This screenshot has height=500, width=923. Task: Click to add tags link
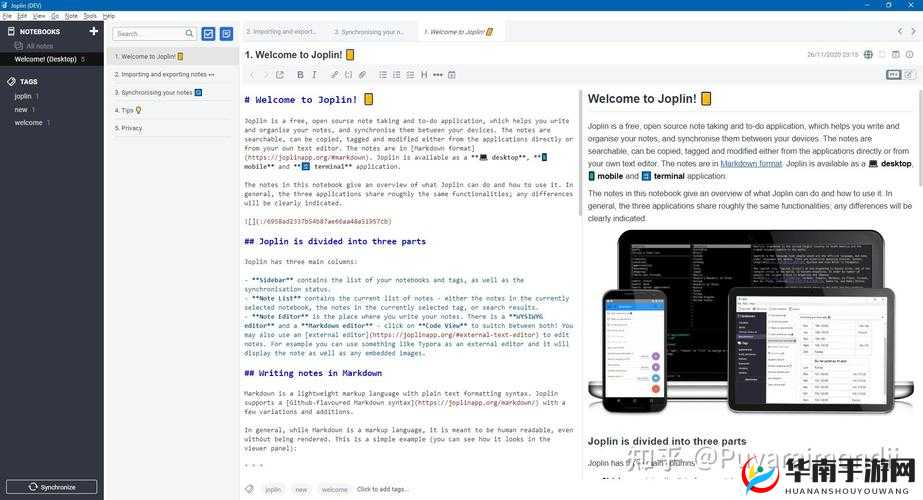381,489
